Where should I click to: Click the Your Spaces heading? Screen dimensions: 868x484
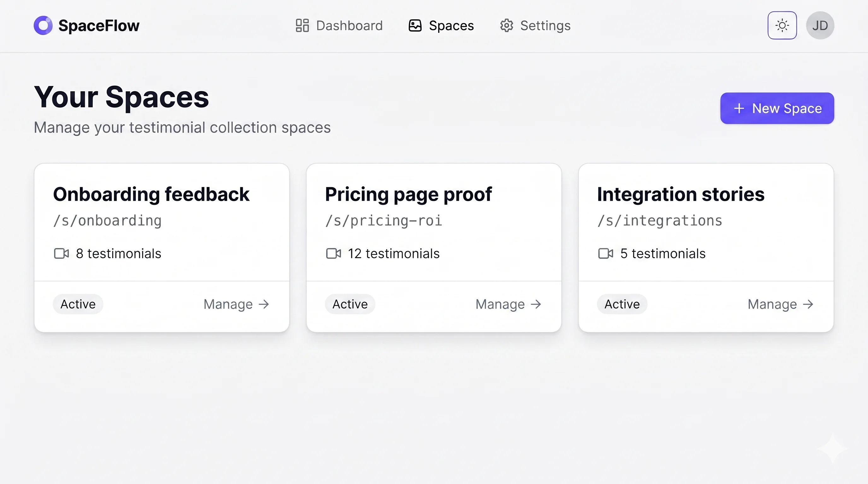tap(121, 97)
